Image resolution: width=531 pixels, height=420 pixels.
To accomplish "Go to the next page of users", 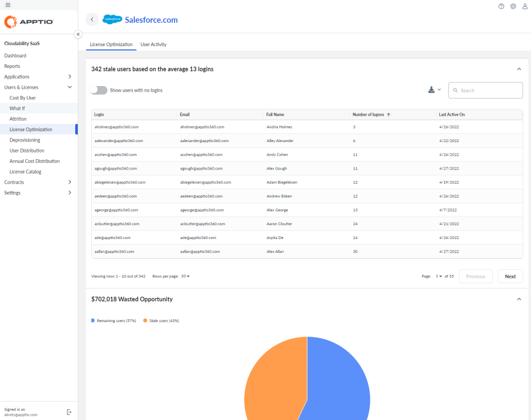I will (x=510, y=276).
